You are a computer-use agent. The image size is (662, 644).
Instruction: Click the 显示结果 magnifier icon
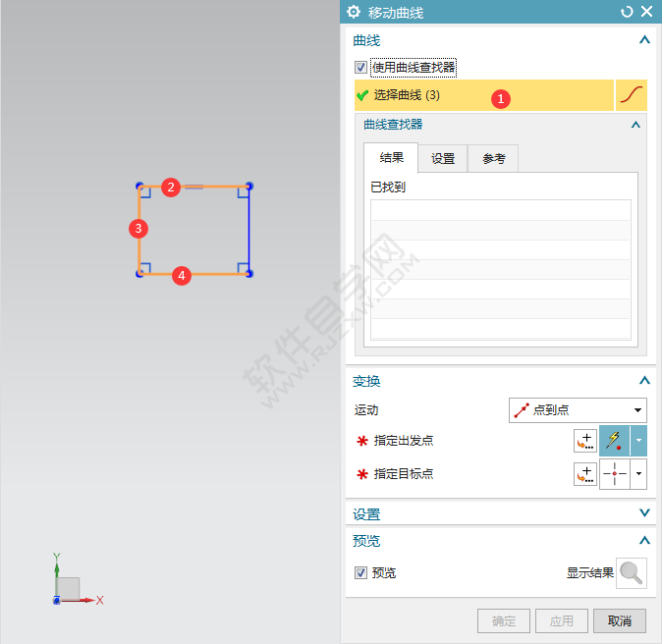point(632,573)
